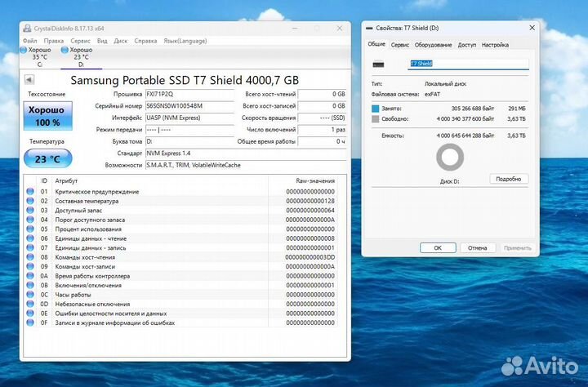Image resolution: width=588 pixels, height=387 pixels.
Task: Switch to the Доступ tab
Action: [x=467, y=45]
